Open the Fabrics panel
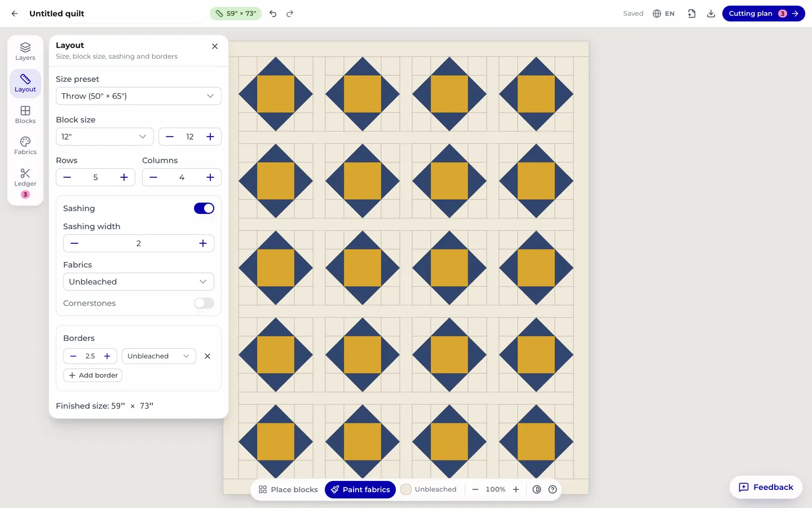The width and height of the screenshot is (812, 508). point(25,146)
